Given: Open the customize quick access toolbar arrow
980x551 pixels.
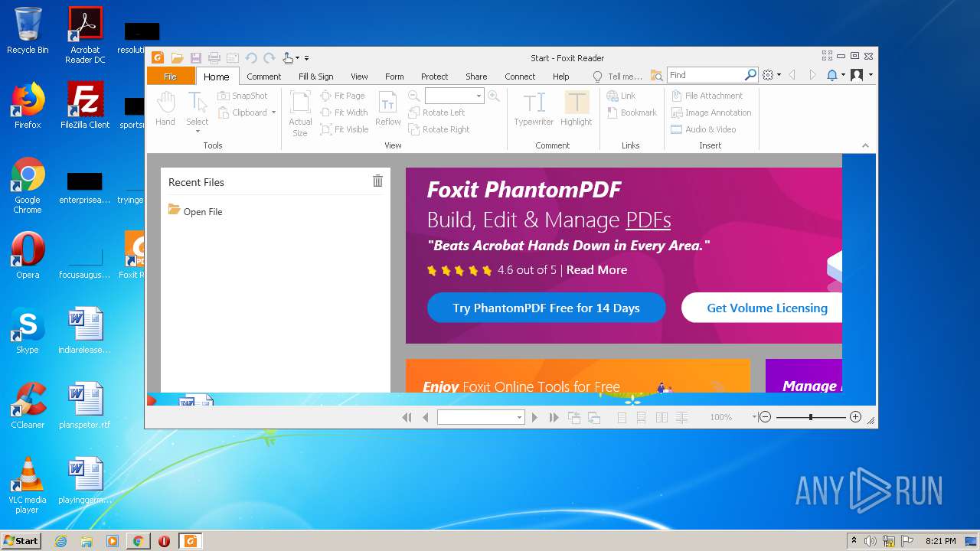Looking at the screenshot, I should 306,58.
